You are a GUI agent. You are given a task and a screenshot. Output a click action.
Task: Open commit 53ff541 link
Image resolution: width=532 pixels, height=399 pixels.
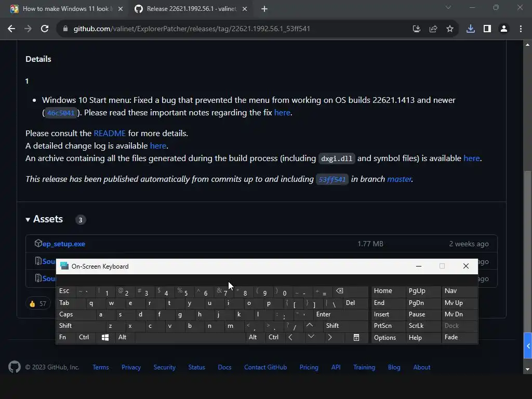(x=332, y=179)
